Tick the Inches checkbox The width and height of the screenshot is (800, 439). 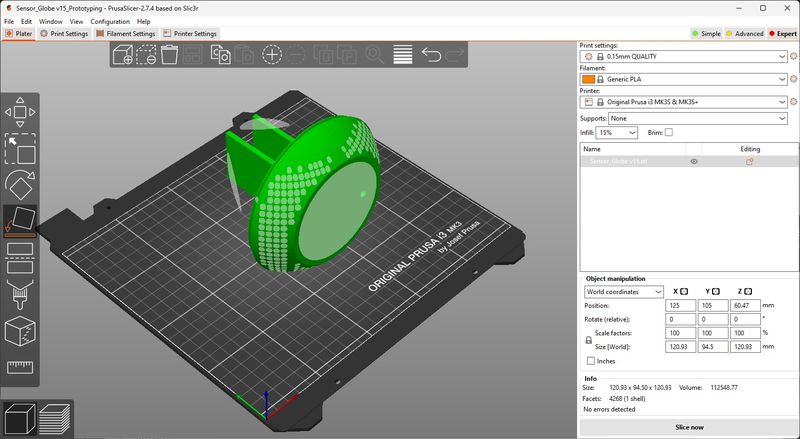click(x=591, y=360)
